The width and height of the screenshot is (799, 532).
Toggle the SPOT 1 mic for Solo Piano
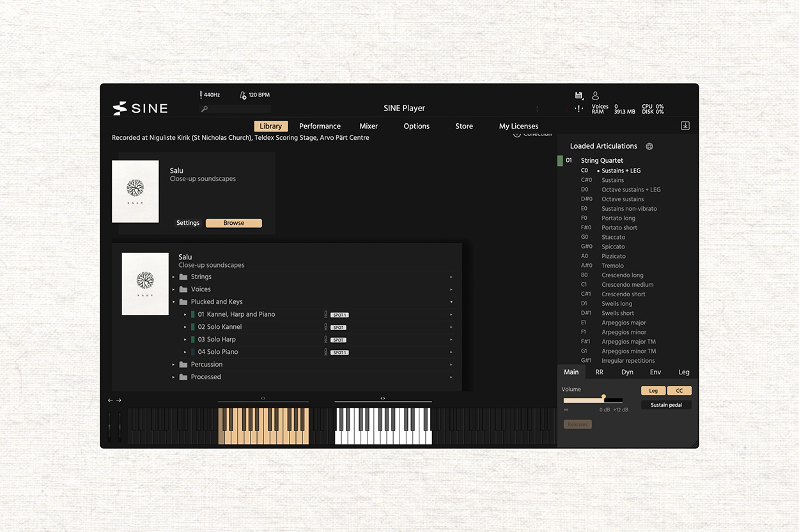pyautogui.click(x=339, y=352)
